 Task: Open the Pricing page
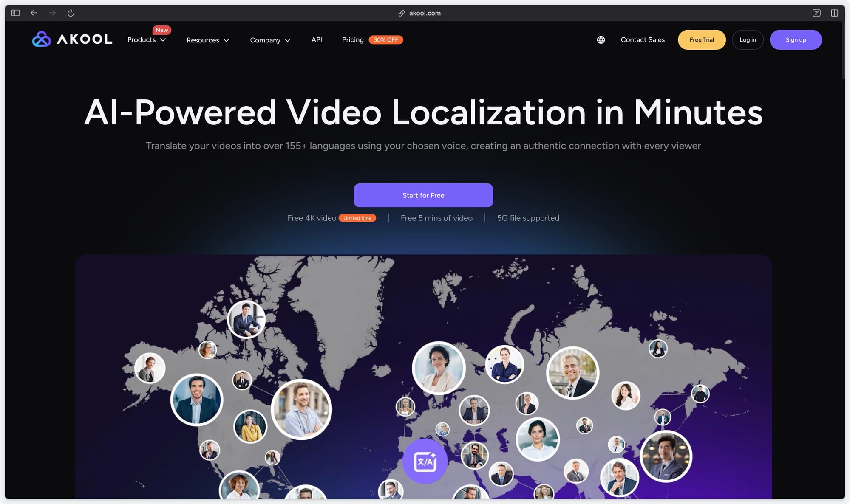[353, 39]
